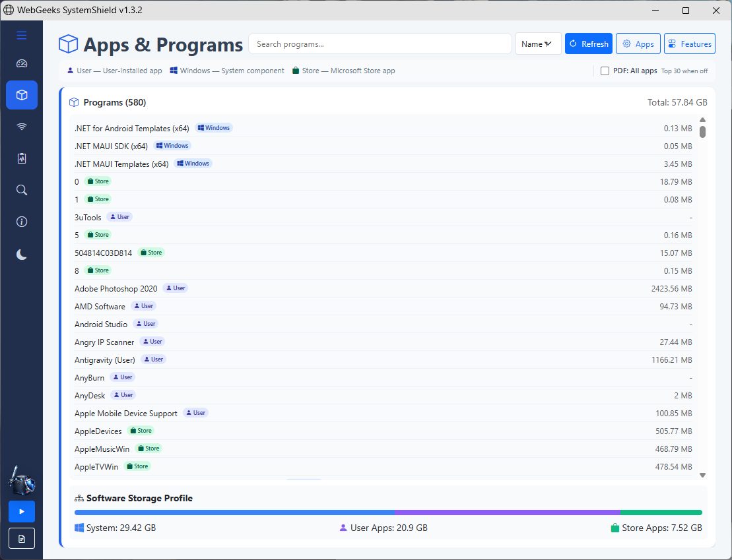Click the Store badge on AppleDevices row

pyautogui.click(x=141, y=431)
